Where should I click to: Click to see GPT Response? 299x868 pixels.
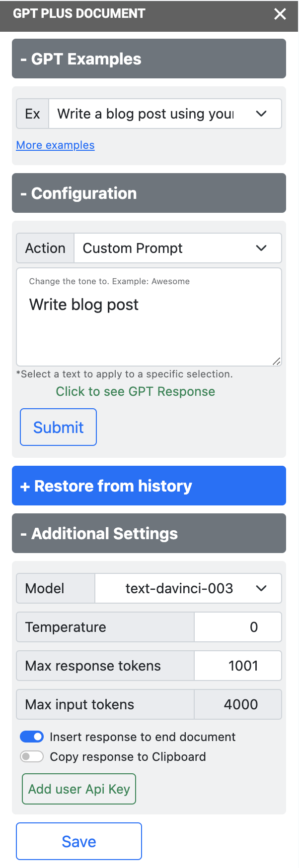(x=135, y=391)
